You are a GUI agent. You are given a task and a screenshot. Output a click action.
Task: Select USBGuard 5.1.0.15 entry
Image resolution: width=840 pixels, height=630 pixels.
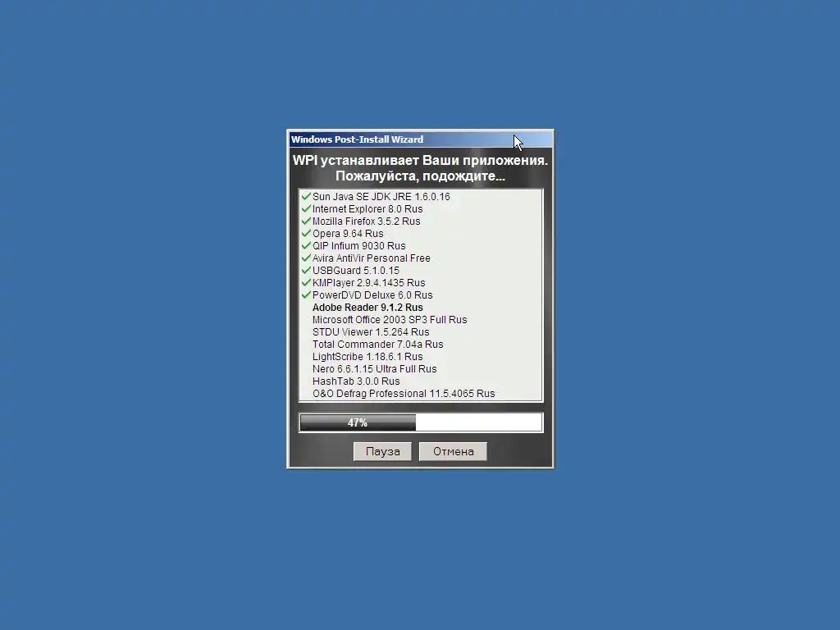tap(356, 271)
